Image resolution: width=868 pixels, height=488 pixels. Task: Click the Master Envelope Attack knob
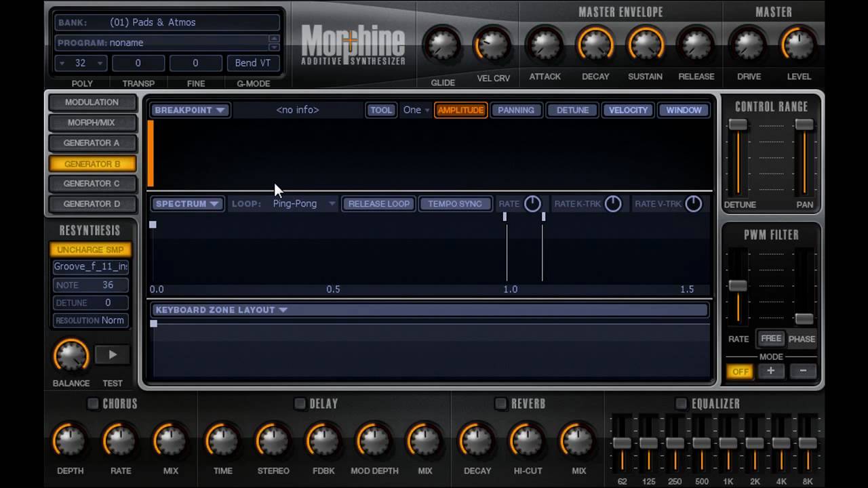point(545,45)
